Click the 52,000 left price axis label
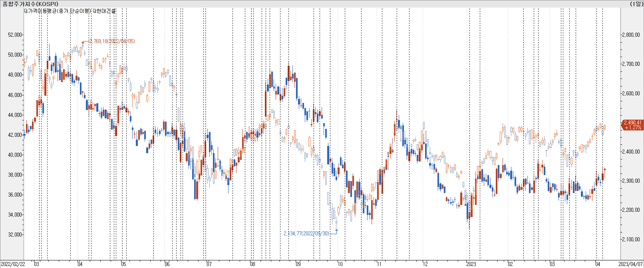The width and height of the screenshot is (644, 268). 15,35
